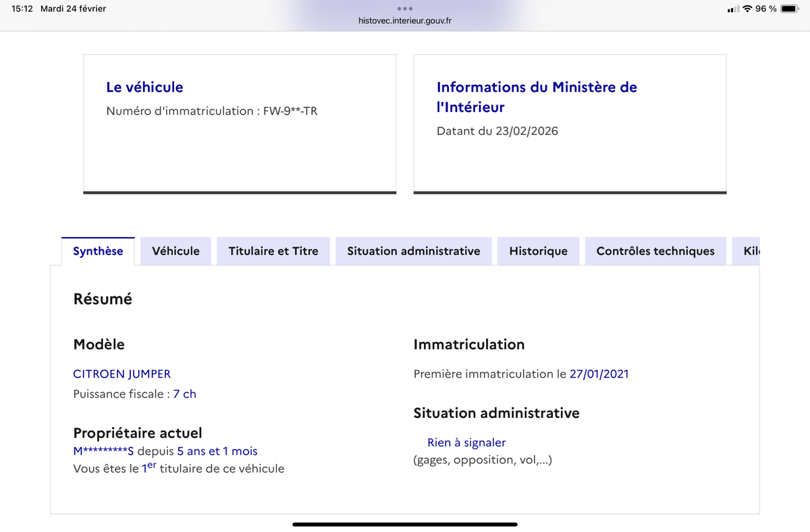Switch to the Véhicule tab
The width and height of the screenshot is (810, 532).
pos(175,250)
